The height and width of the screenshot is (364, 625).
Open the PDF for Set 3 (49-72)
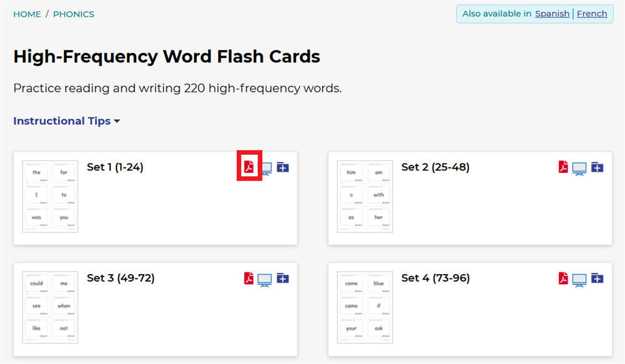click(x=249, y=278)
